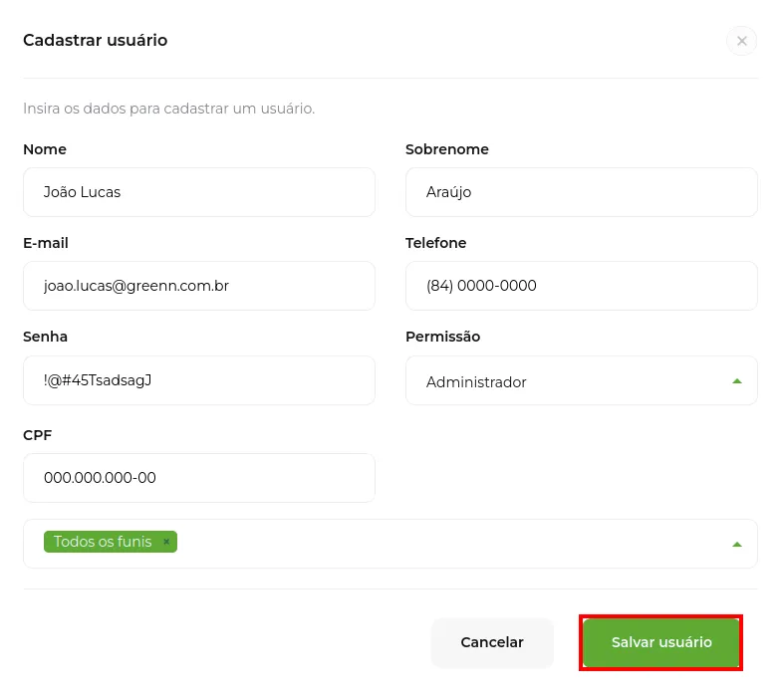Screen dimensions: 783x700
Task: Click the CPF label text
Action: coord(37,435)
